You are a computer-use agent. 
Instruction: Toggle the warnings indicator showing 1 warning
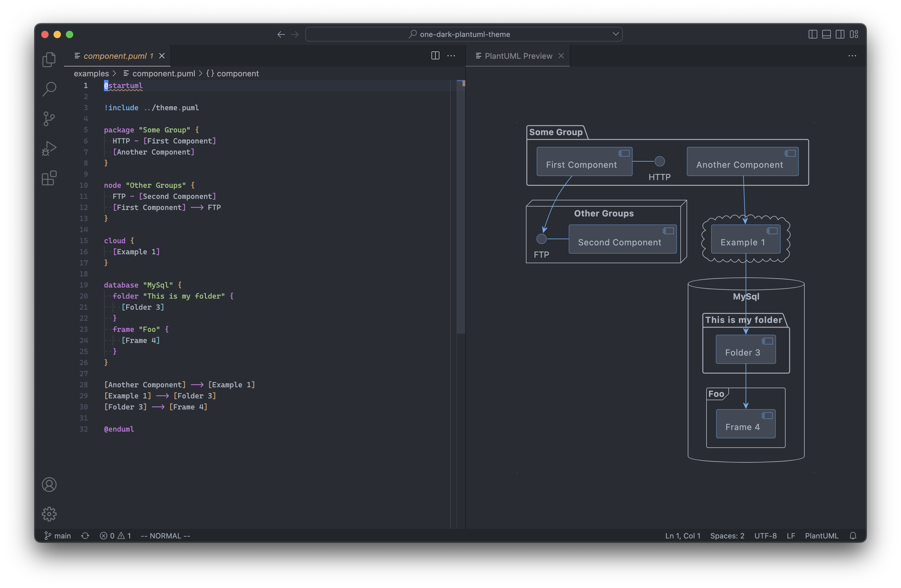(x=125, y=536)
